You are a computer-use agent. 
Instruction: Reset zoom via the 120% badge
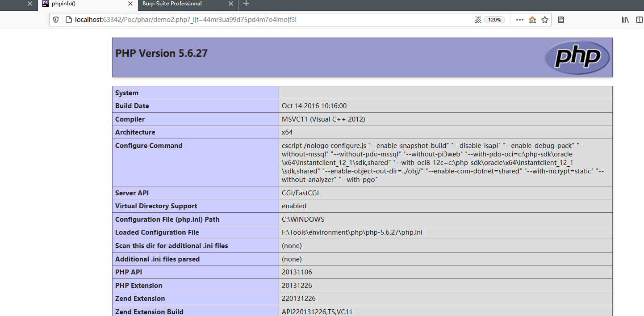tap(494, 20)
